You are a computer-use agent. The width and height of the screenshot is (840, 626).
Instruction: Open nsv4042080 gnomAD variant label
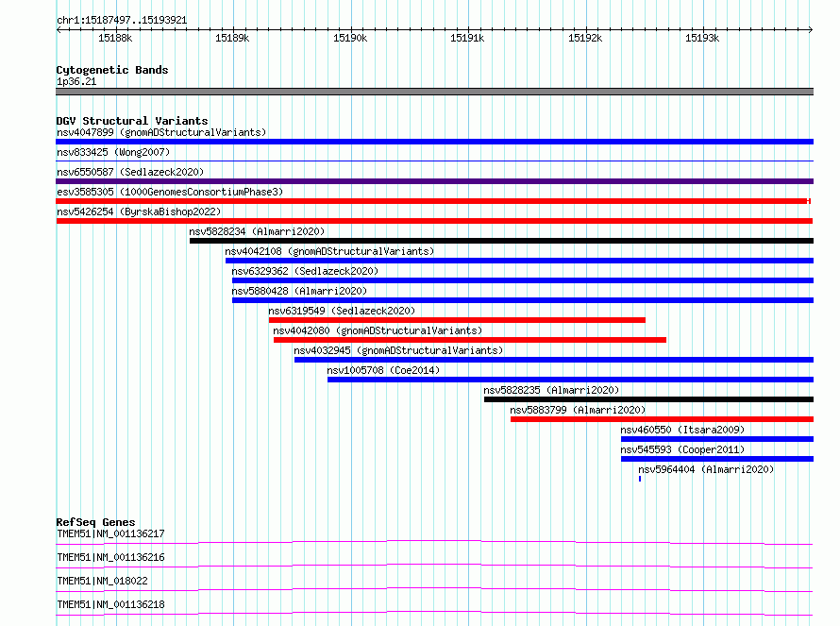point(378,330)
